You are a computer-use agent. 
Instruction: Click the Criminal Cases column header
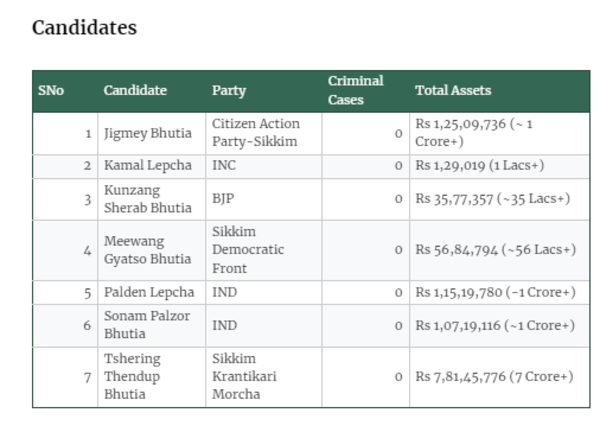click(x=355, y=91)
